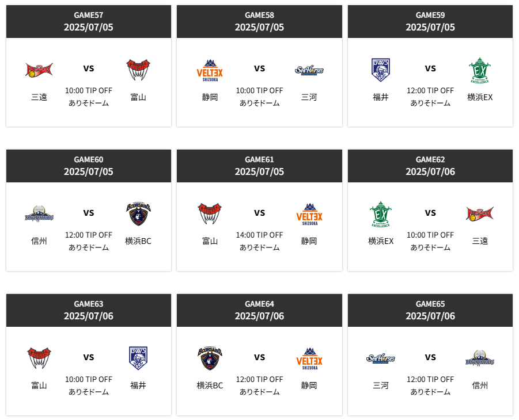Image resolution: width=519 pixels, height=420 pixels.
Task: Click the 信州 team name in GAME65
Action: (x=480, y=385)
